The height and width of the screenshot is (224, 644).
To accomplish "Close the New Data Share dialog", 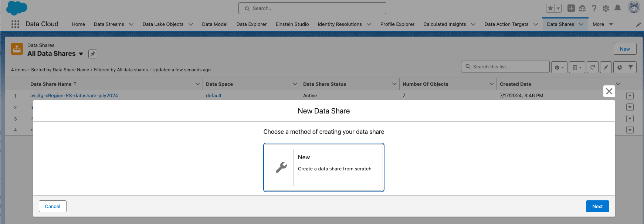I will (x=609, y=91).
